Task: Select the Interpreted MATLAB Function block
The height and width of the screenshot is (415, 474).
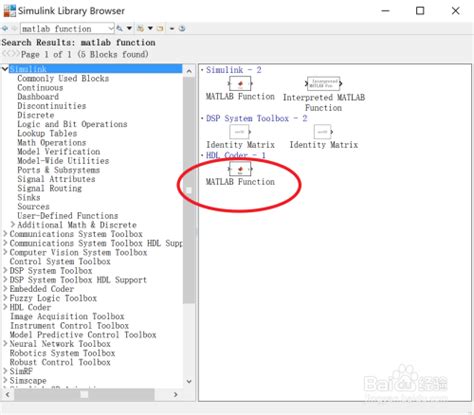Action: [324, 94]
